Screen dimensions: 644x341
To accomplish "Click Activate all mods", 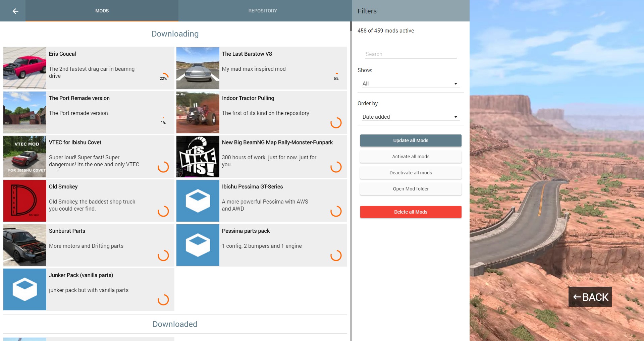I will [411, 157].
